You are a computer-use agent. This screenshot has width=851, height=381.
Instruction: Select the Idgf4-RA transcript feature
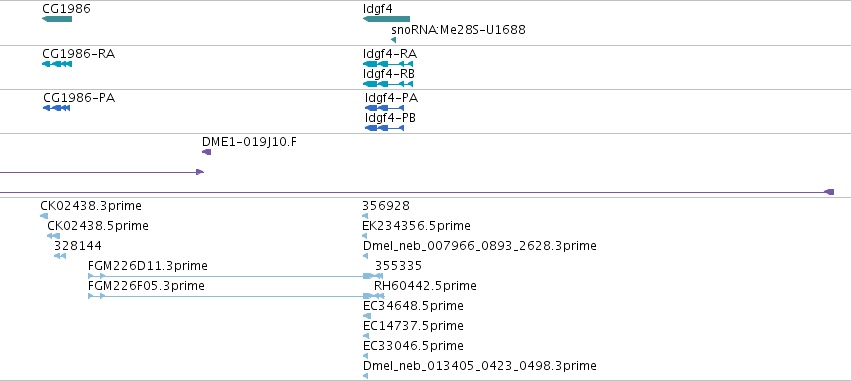click(x=388, y=64)
